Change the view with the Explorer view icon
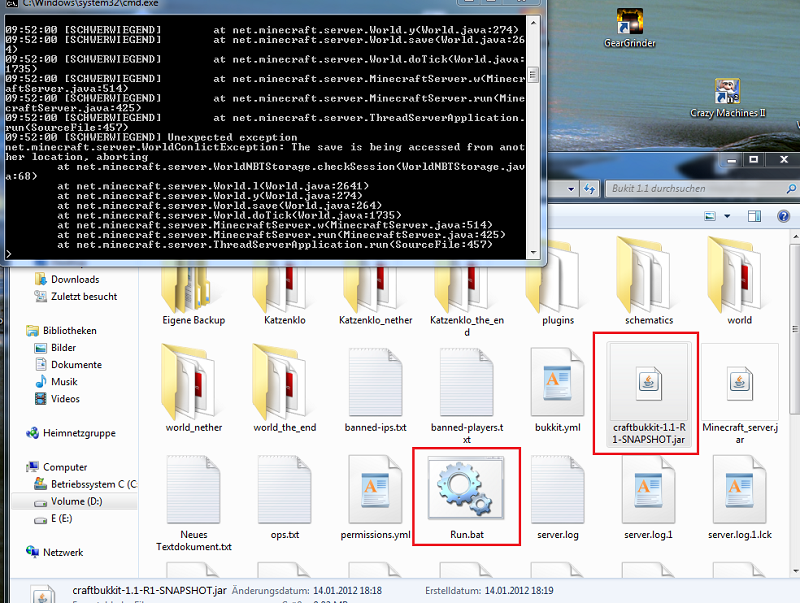This screenshot has height=603, width=800. 710,216
